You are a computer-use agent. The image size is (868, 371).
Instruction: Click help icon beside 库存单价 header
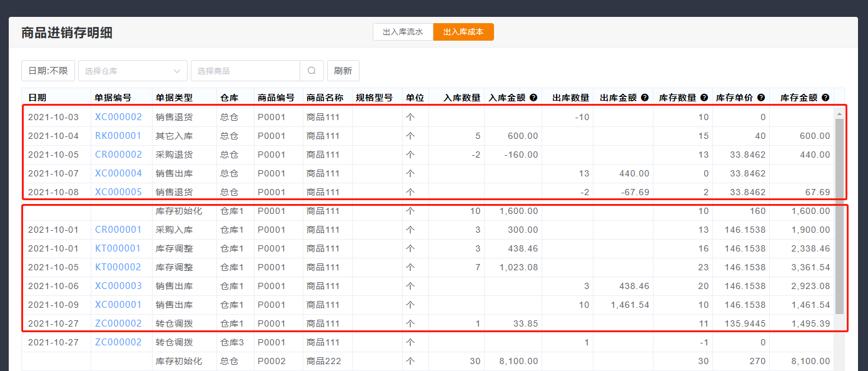[760, 98]
